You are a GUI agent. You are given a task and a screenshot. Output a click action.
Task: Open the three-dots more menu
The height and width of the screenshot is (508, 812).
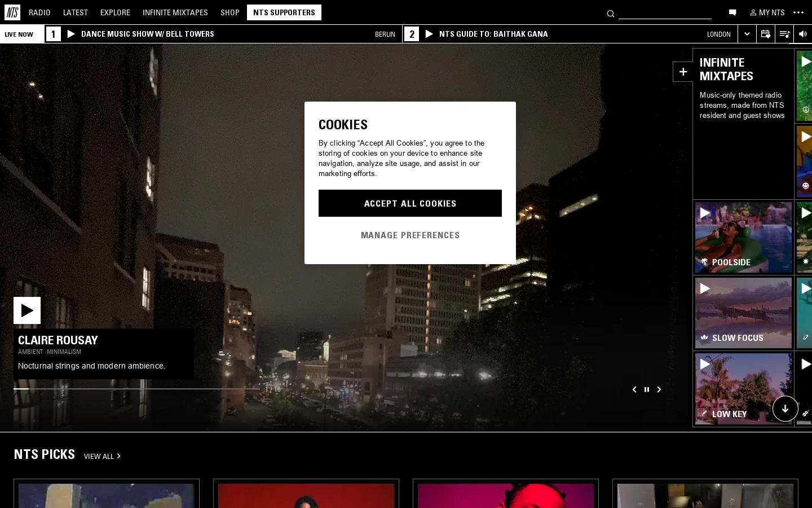(x=798, y=12)
